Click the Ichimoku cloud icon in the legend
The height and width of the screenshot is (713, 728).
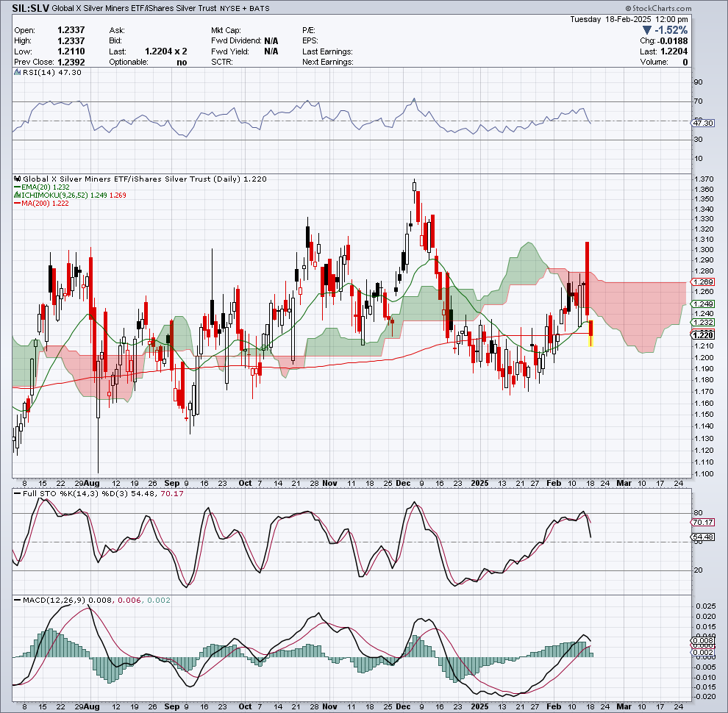[x=17, y=196]
